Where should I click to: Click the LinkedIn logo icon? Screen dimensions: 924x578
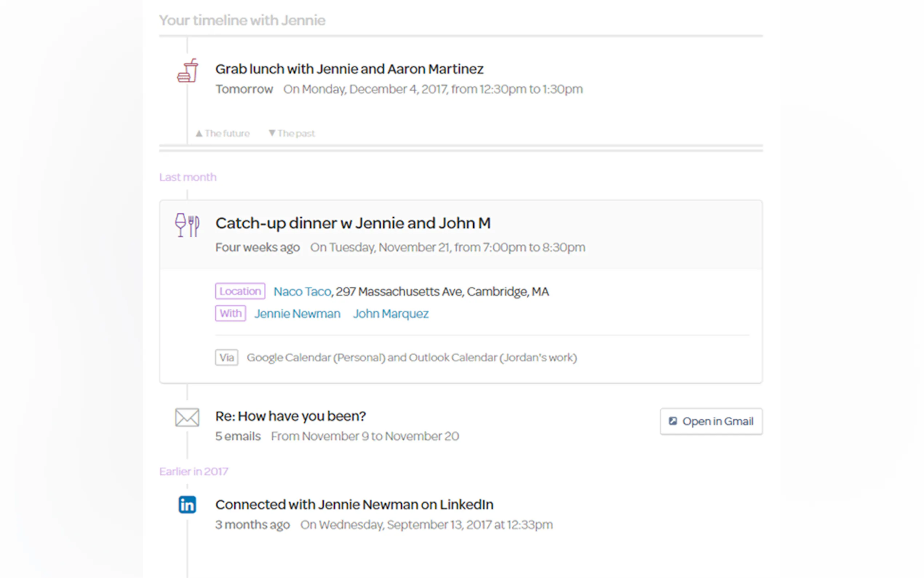[x=187, y=504]
